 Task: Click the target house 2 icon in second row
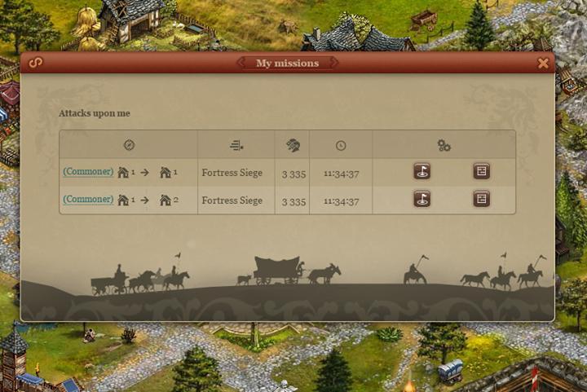tap(165, 200)
